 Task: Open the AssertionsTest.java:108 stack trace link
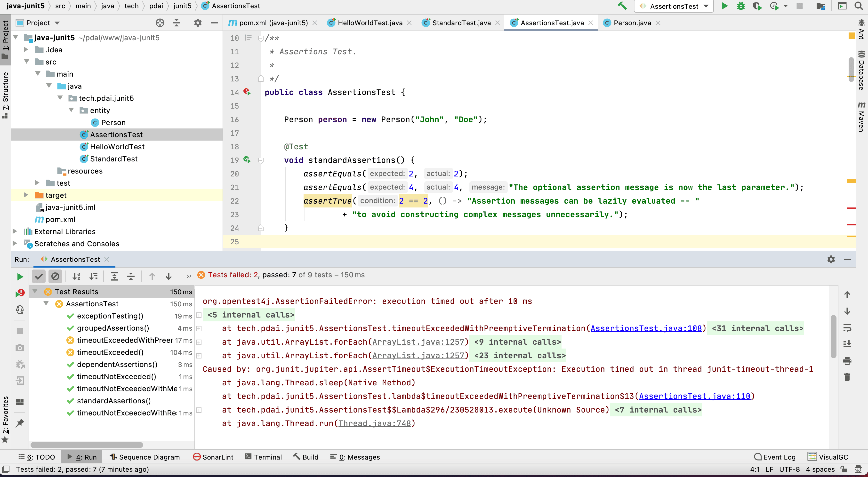point(646,328)
